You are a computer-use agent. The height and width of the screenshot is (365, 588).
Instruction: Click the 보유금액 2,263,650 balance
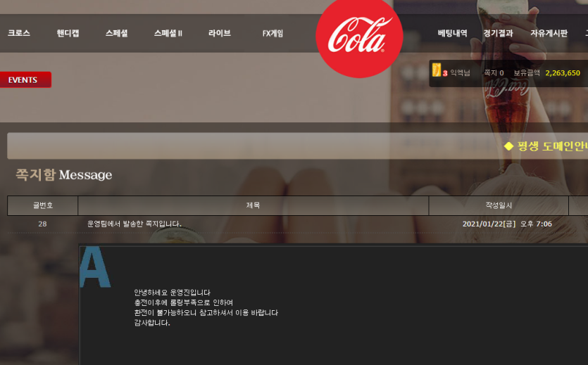click(x=546, y=73)
